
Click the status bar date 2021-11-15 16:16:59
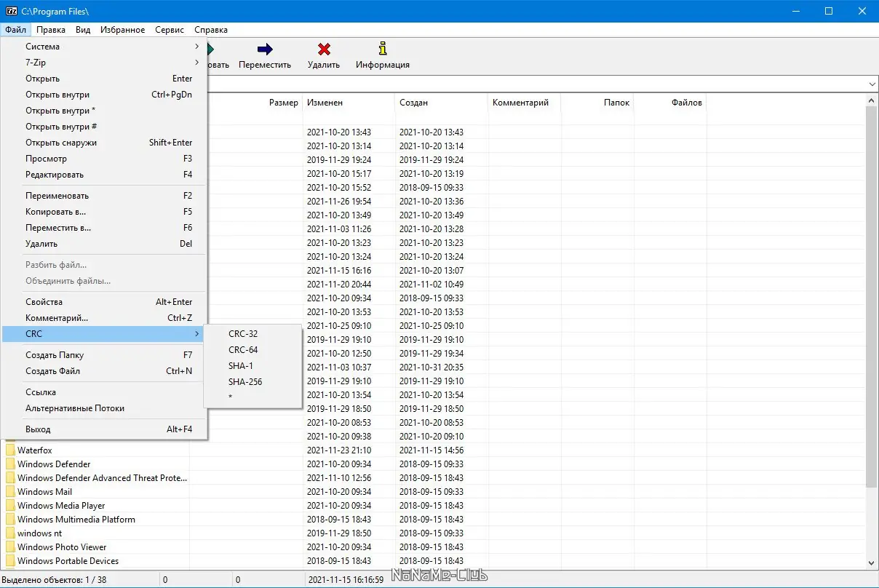346,580
